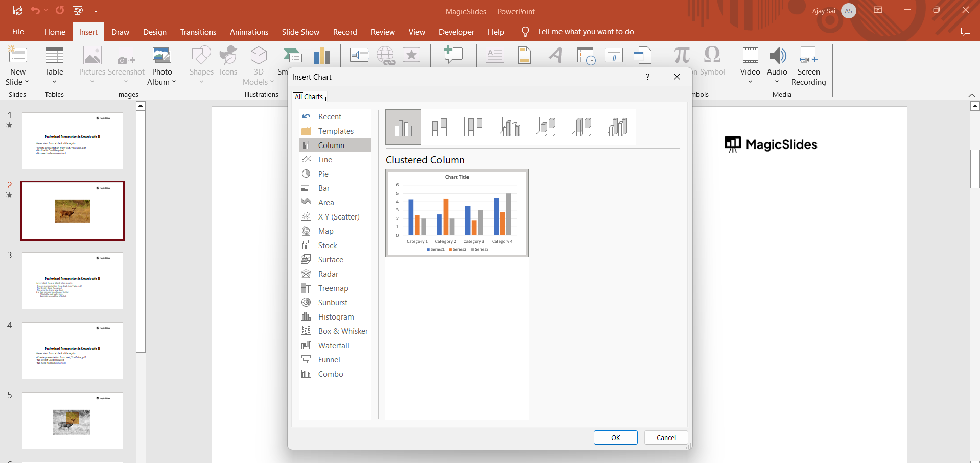Click OK to insert the chart
Image resolution: width=980 pixels, height=463 pixels.
615,437
